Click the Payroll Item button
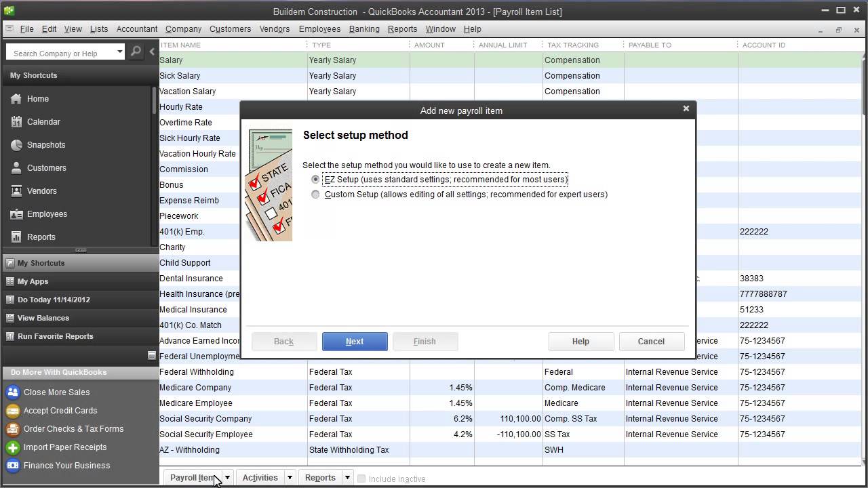The image size is (868, 488). 193,478
